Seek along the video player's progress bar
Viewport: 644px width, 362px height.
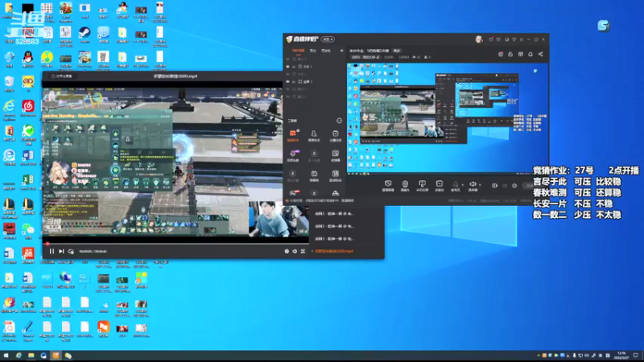point(175,244)
